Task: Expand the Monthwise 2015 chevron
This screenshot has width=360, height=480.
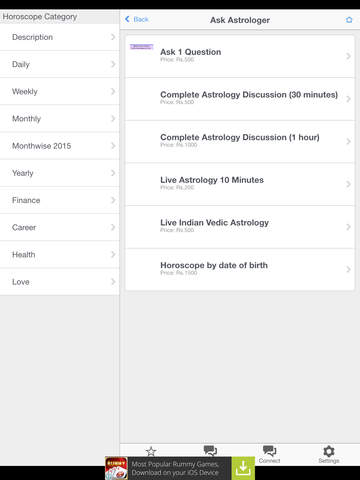Action: 113,146
